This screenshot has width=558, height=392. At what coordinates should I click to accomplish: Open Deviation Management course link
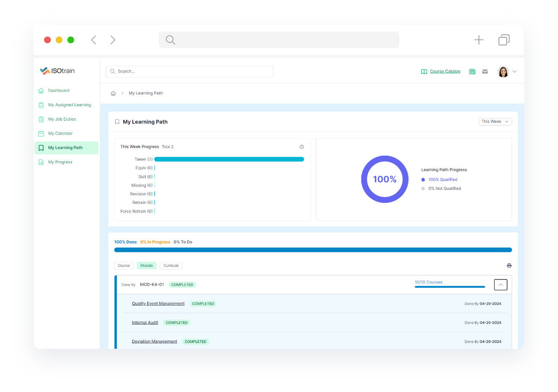point(154,342)
